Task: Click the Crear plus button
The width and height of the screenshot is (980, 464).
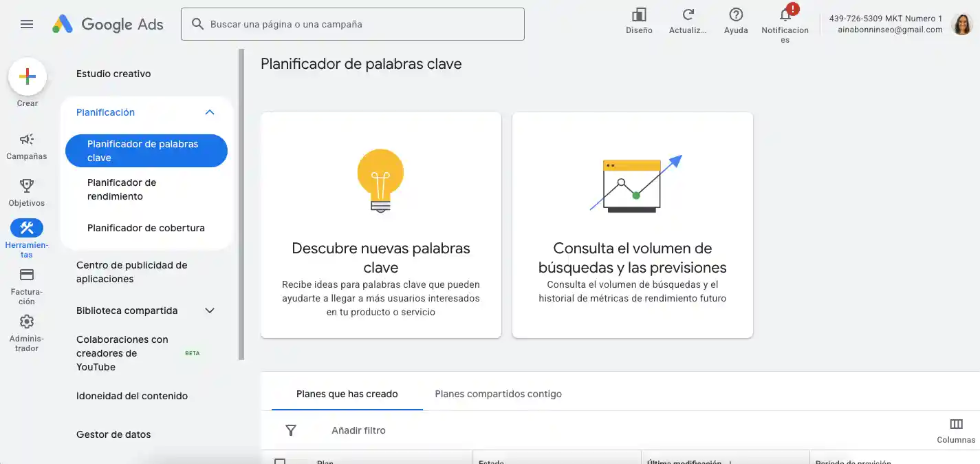Action: (28, 76)
